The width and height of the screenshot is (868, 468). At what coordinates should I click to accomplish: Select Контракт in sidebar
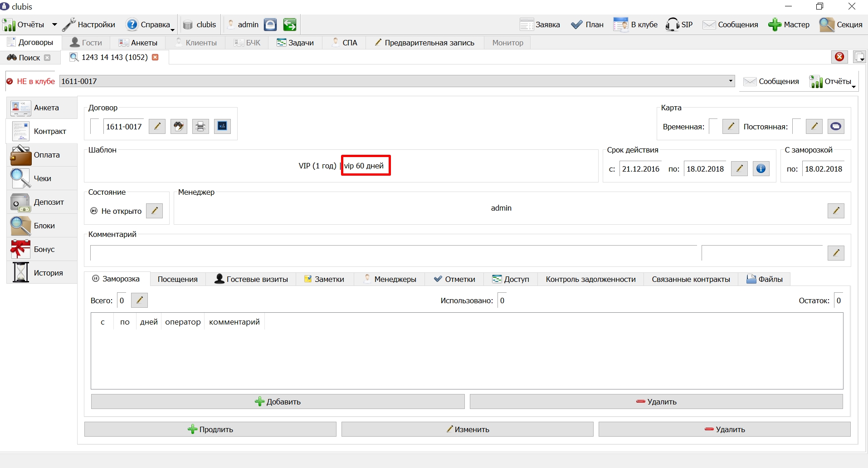coord(42,131)
